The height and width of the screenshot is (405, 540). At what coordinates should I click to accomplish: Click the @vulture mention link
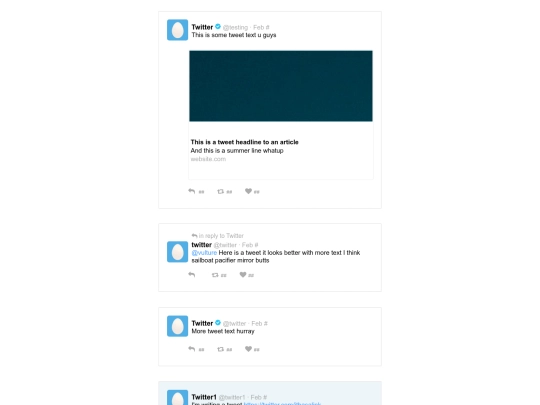[204, 252]
